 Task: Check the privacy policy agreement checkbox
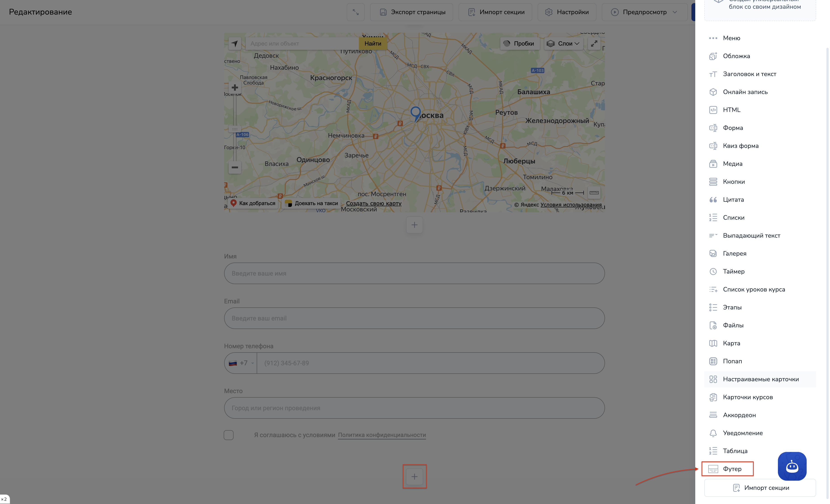[229, 435]
